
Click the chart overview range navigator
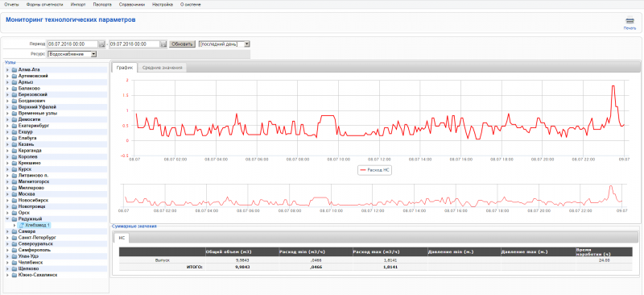pyautogui.click(x=374, y=195)
